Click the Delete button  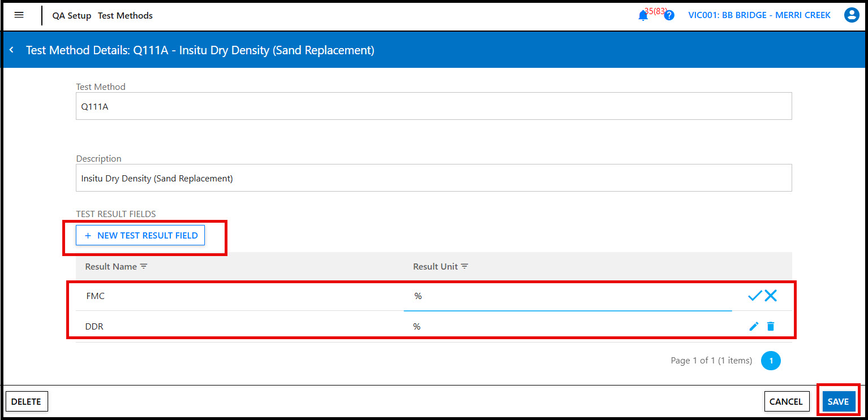[x=26, y=401]
